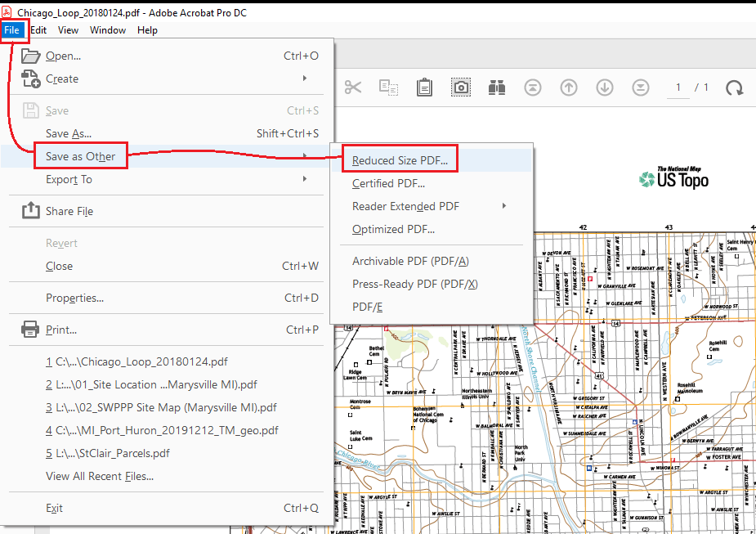Image resolution: width=756 pixels, height=534 pixels.
Task: Take a snapshot with the camera icon
Action: [460, 87]
